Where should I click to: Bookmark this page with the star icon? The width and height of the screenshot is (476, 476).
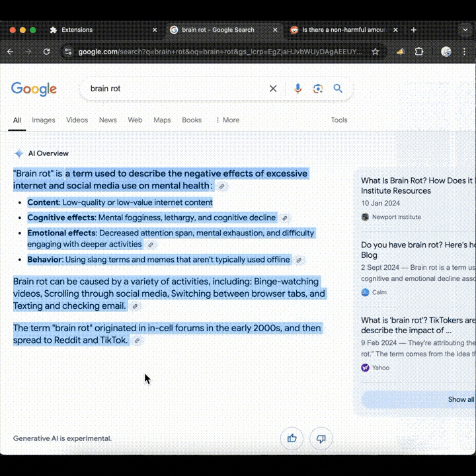click(376, 52)
